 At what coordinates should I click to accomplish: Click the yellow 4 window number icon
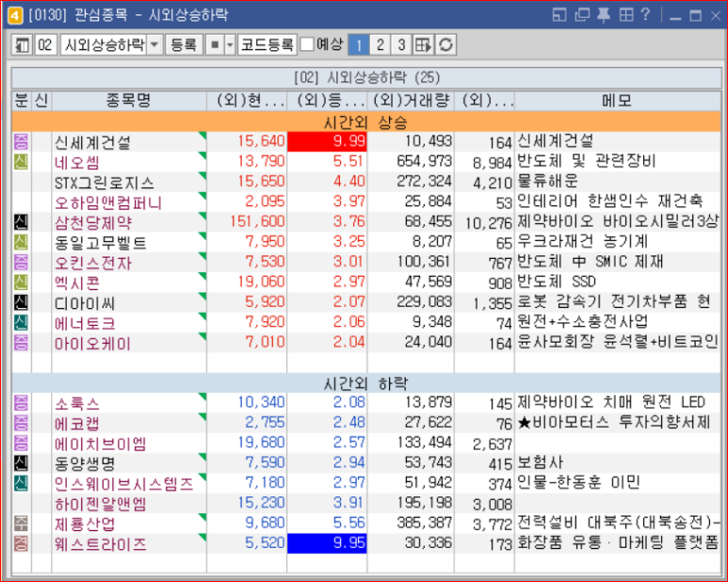pyautogui.click(x=15, y=15)
